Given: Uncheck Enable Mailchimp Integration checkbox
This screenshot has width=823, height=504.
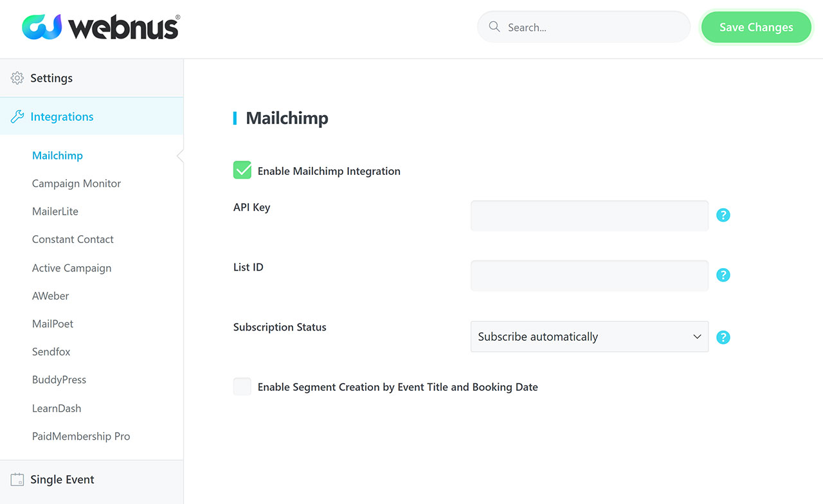Looking at the screenshot, I should (242, 170).
